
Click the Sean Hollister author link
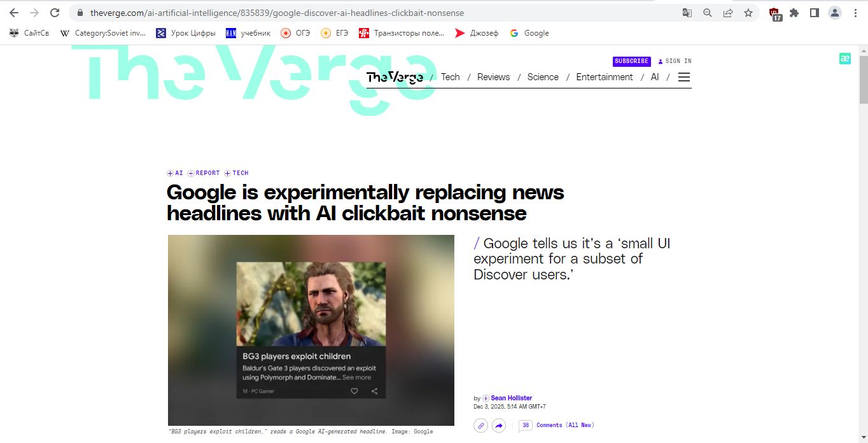tap(511, 398)
